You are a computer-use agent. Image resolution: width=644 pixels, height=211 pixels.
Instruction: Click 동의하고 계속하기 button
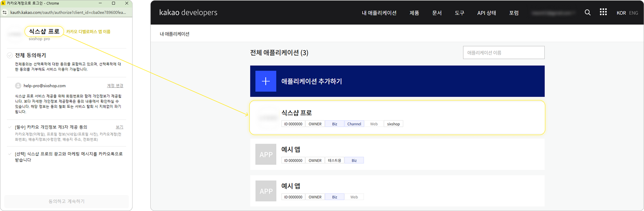click(66, 201)
